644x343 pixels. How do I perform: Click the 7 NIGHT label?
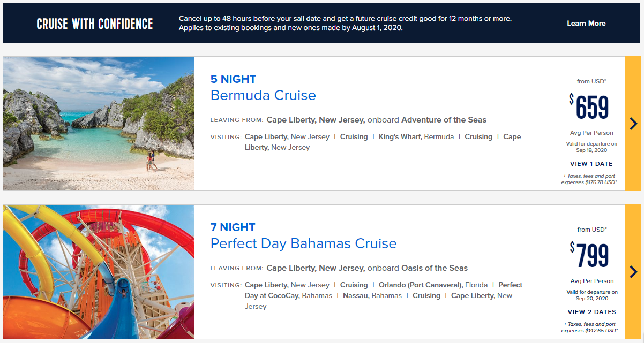tap(233, 227)
